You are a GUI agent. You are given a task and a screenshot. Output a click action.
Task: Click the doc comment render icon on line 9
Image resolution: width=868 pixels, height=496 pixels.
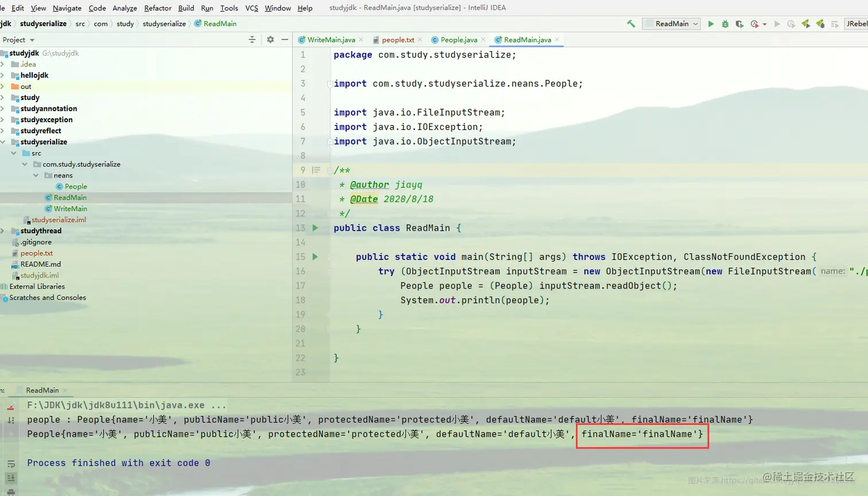[316, 170]
